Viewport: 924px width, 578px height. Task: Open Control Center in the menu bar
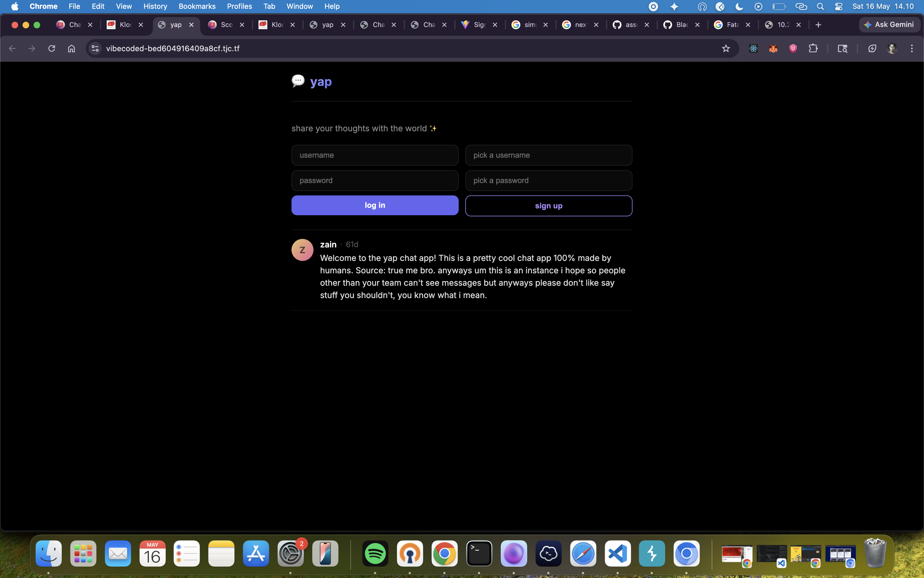[839, 7]
